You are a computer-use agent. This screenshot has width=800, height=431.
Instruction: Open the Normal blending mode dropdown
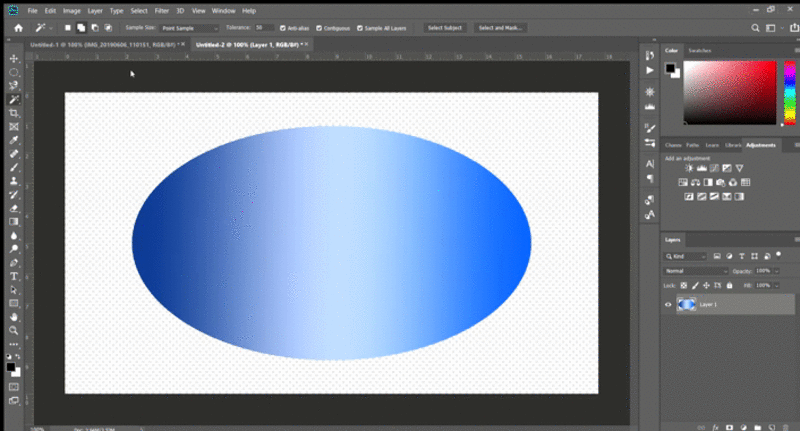pyautogui.click(x=695, y=271)
